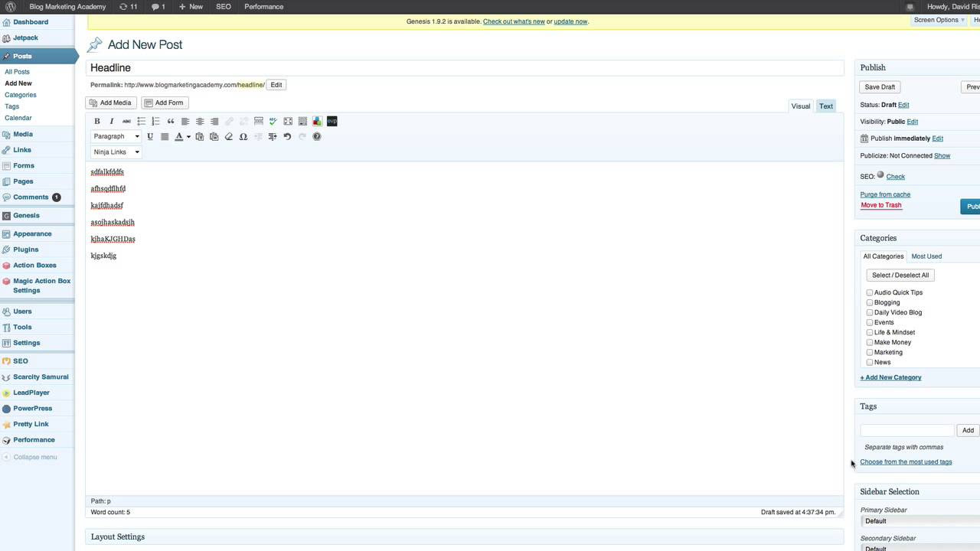Open the Paragraph format dropdown
The width and height of the screenshot is (980, 551).
(x=116, y=136)
